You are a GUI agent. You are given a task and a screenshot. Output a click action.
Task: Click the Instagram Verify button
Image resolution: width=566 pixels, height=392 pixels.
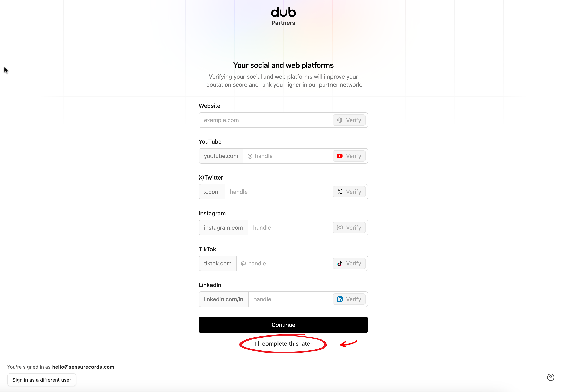(349, 228)
